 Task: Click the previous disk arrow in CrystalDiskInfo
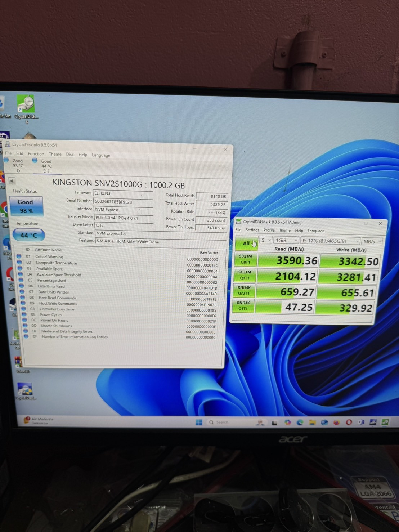12,181
